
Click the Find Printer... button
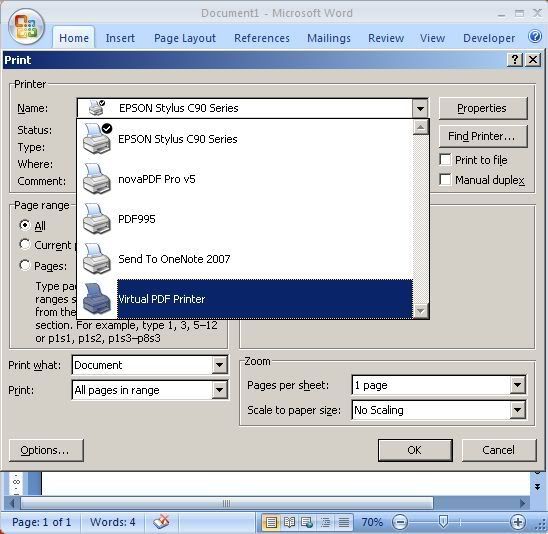[x=483, y=136]
